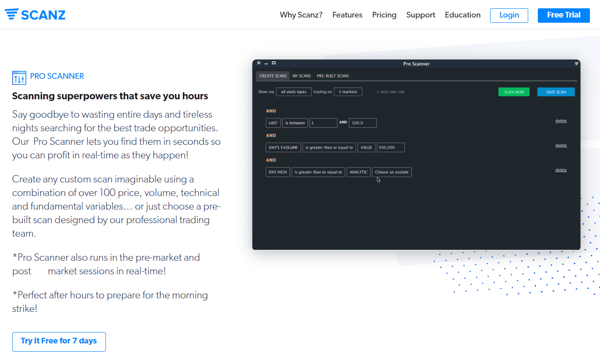Delete the DAY HIGH rule

[x=561, y=170]
